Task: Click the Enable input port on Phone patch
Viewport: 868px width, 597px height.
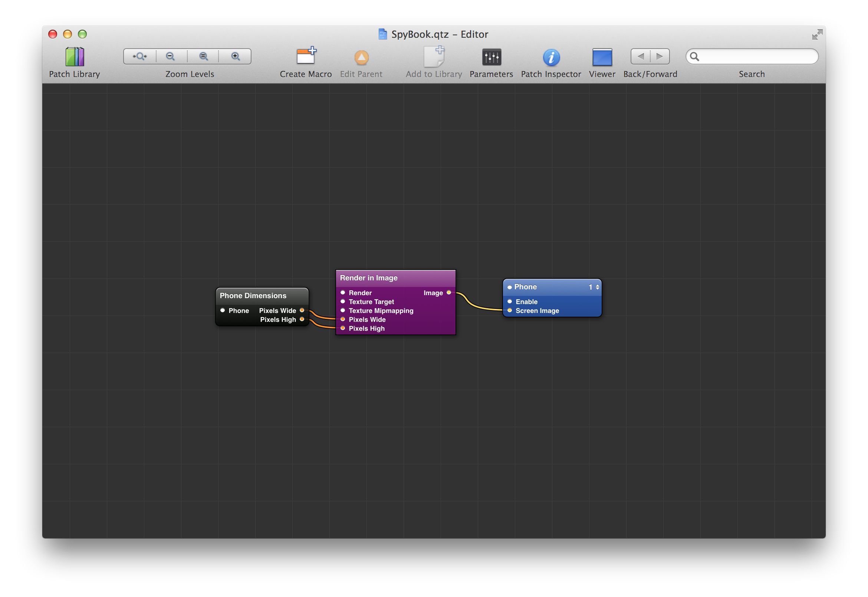Action: pyautogui.click(x=510, y=301)
